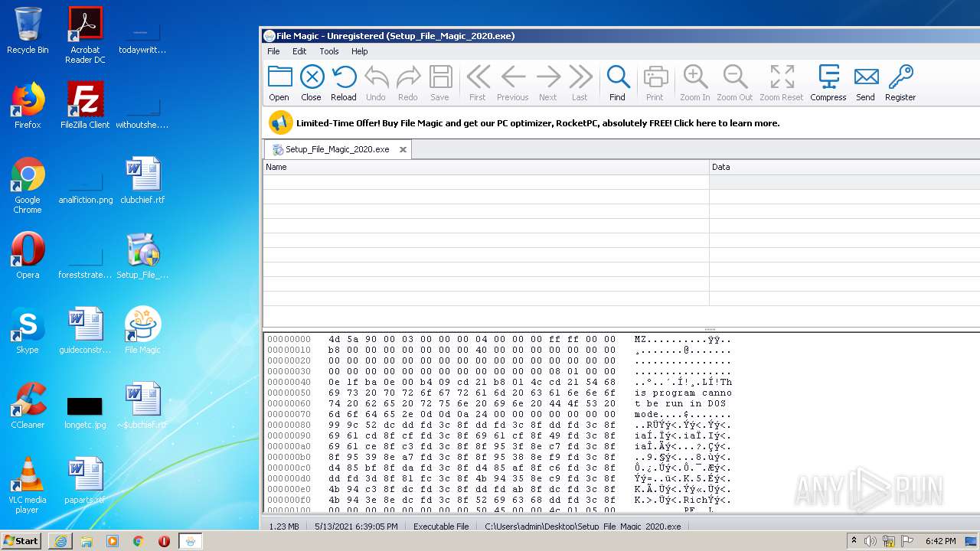This screenshot has height=551, width=980.
Task: Close the Setup_File_Magic_2020.exe tab
Action: (x=403, y=149)
